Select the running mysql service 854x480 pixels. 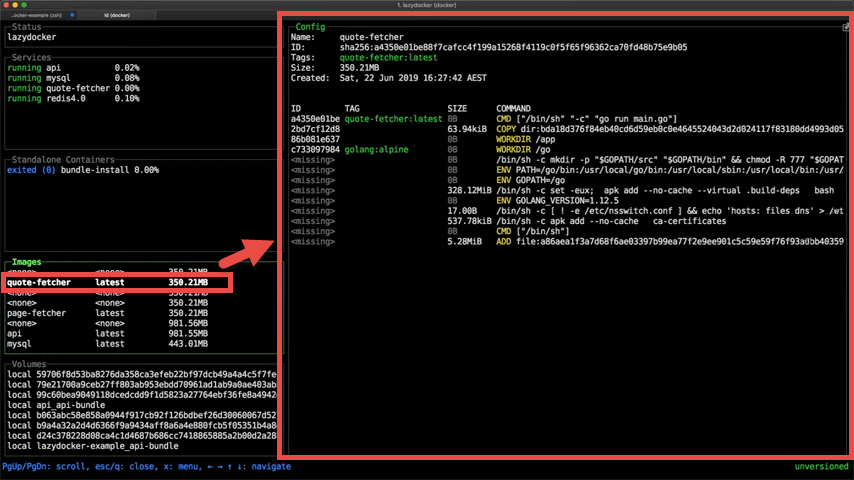[46, 78]
